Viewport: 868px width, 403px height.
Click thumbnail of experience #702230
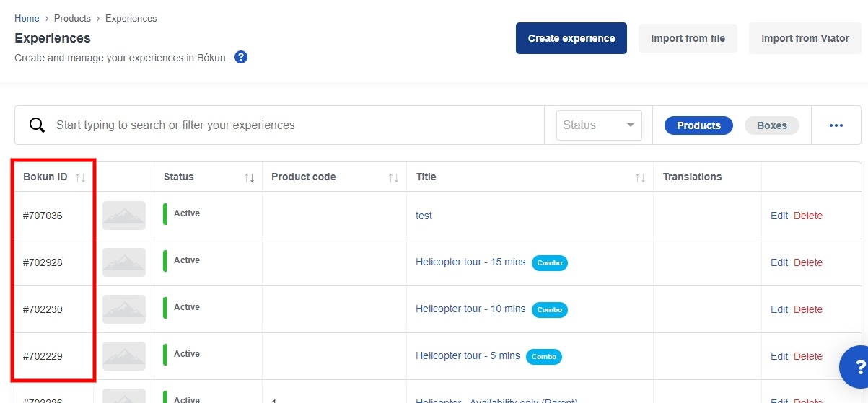pos(124,309)
